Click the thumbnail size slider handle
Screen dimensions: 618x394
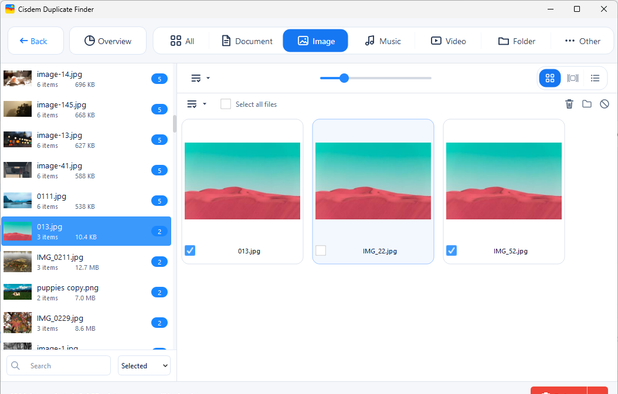click(x=344, y=78)
